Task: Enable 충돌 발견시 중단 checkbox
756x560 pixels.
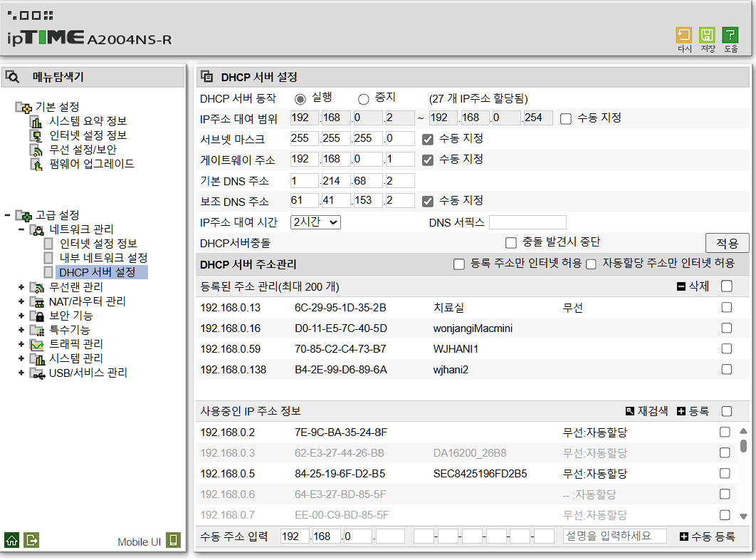Action: (x=510, y=242)
